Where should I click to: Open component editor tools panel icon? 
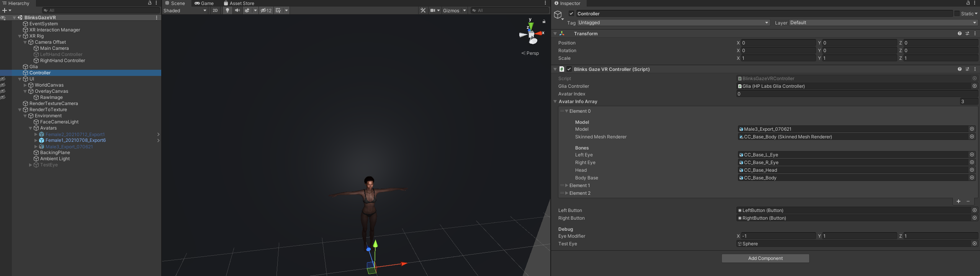(423, 10)
